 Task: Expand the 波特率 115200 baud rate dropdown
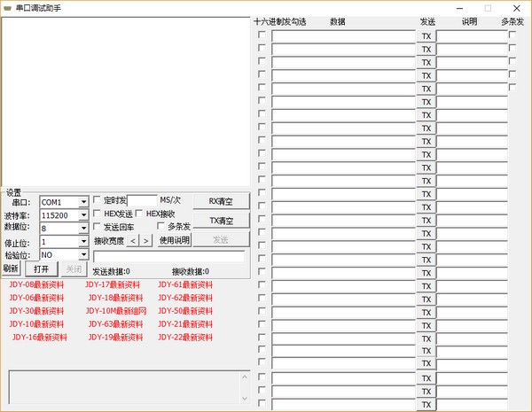point(64,215)
